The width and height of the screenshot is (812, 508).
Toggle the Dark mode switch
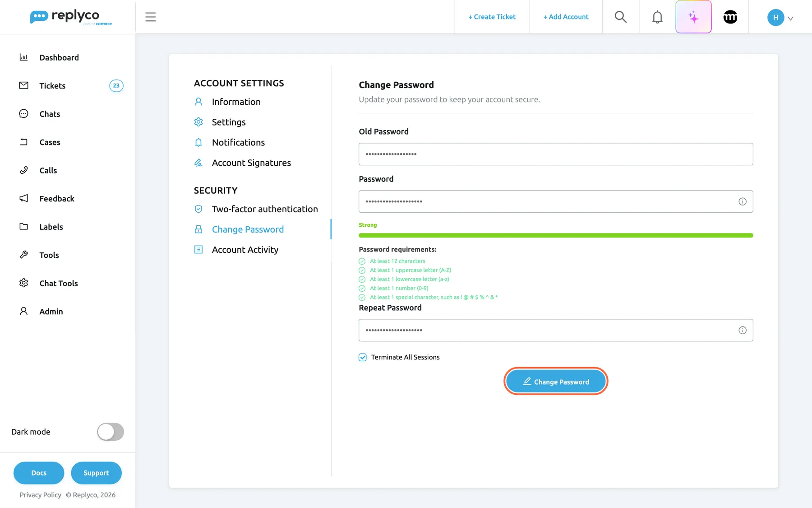(x=111, y=432)
